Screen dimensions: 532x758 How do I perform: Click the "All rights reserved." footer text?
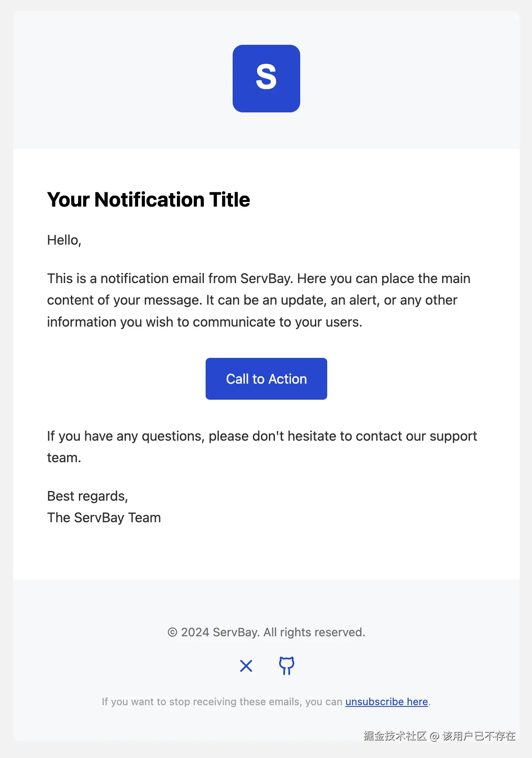pyautogui.click(x=314, y=632)
